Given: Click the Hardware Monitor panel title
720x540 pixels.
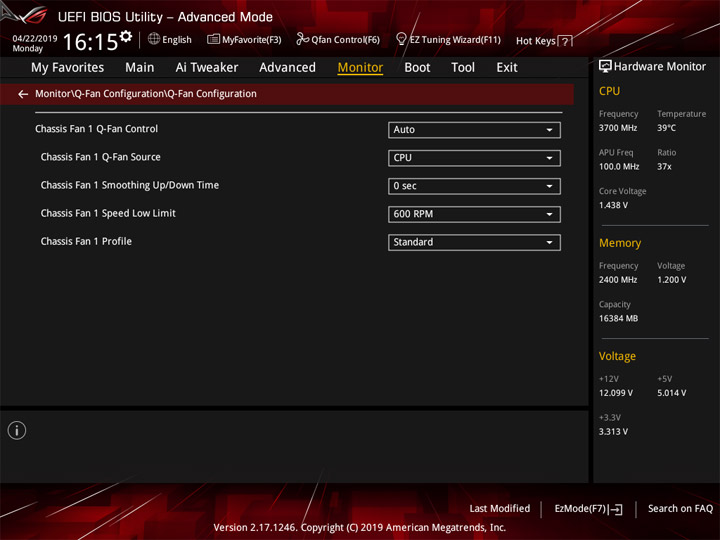Looking at the screenshot, I should point(660,67).
